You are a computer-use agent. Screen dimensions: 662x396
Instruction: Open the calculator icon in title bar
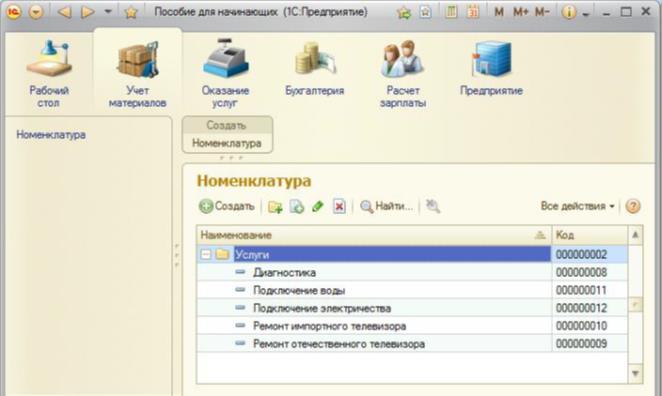click(451, 12)
